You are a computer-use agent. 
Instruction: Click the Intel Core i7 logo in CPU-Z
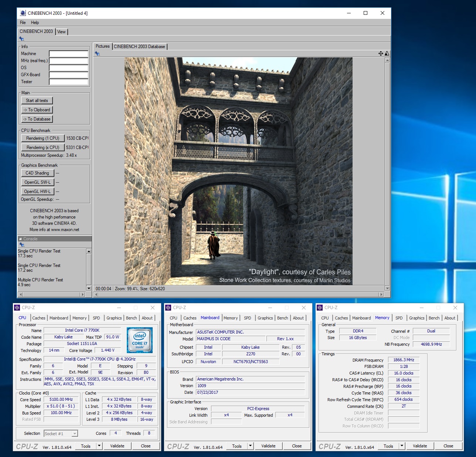point(140,340)
